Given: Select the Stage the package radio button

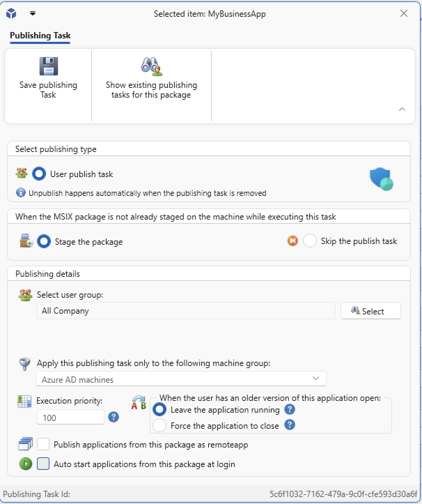Looking at the screenshot, I should [44, 242].
